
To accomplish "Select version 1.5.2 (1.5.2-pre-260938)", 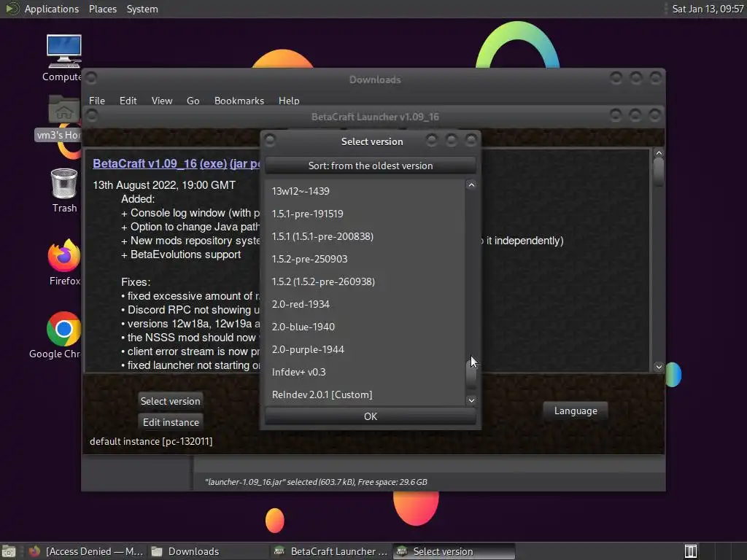I will coord(365,281).
